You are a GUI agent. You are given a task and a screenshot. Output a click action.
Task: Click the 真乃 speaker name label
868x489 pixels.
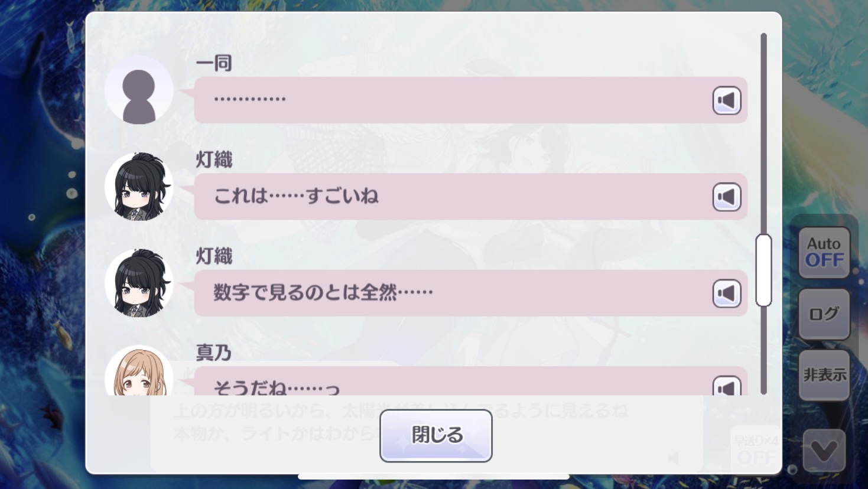pyautogui.click(x=213, y=353)
